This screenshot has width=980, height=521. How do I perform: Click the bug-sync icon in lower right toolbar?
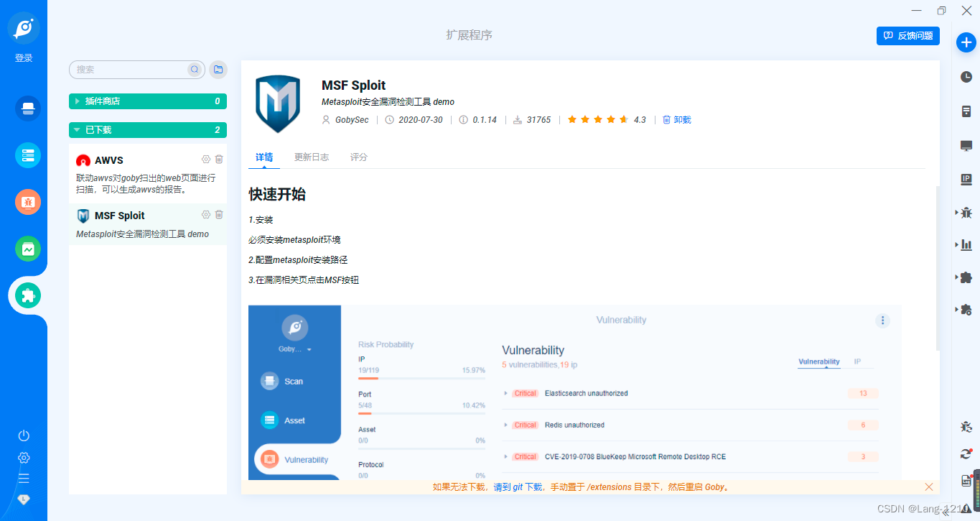[966, 427]
